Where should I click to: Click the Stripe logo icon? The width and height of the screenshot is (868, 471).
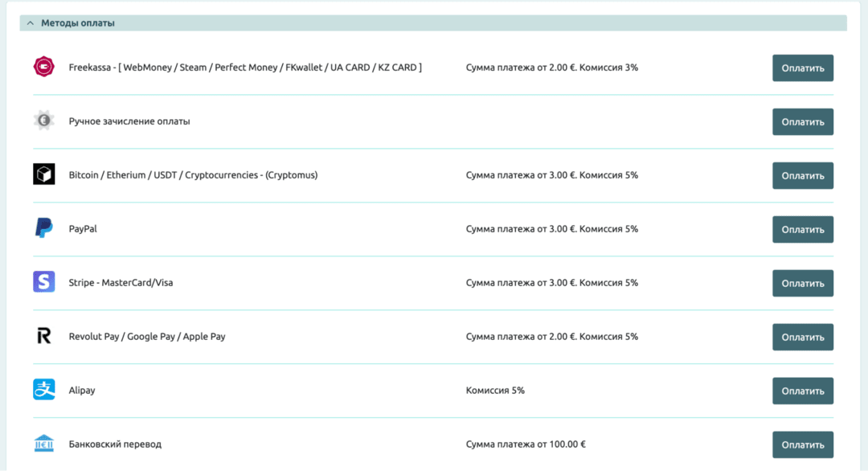pos(43,282)
